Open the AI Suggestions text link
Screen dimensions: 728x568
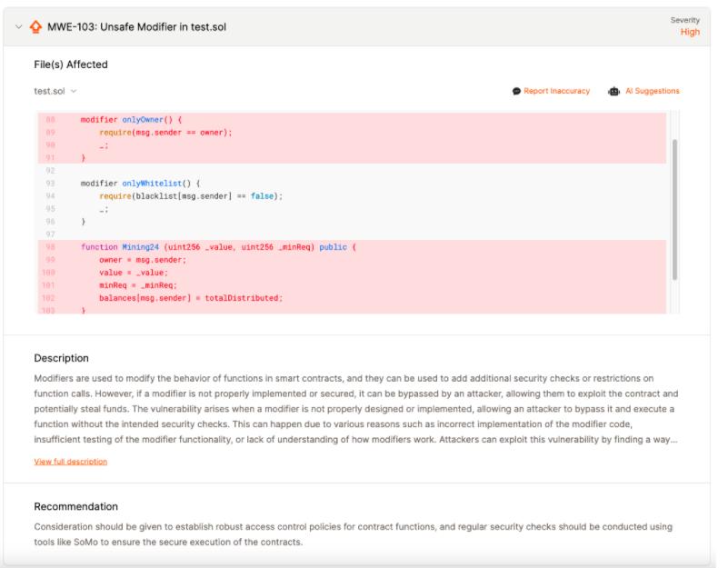652,91
